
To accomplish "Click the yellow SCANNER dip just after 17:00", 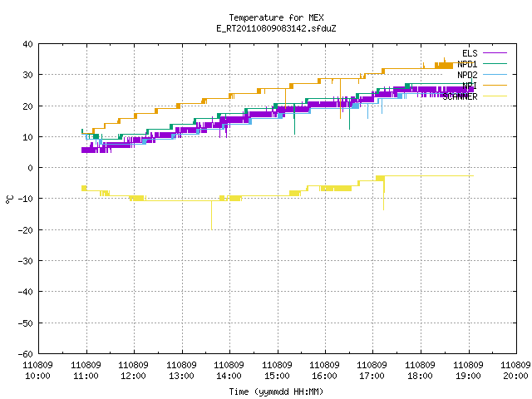I will tap(384, 195).
